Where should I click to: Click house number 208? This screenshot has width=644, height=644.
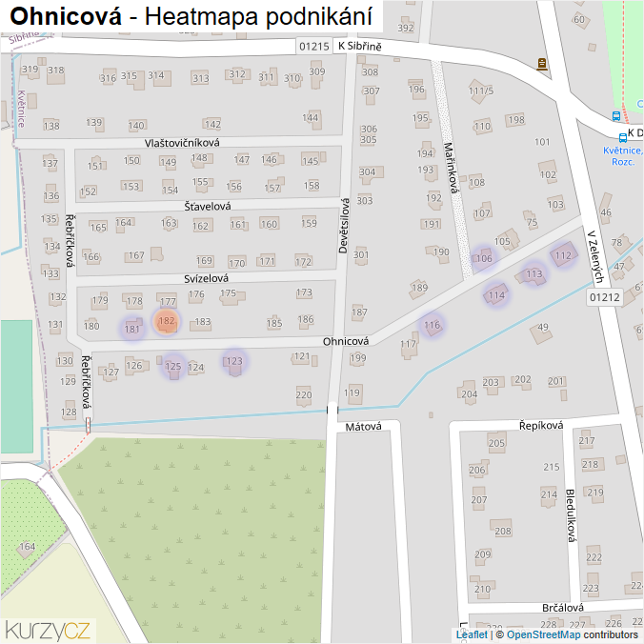(x=503, y=531)
